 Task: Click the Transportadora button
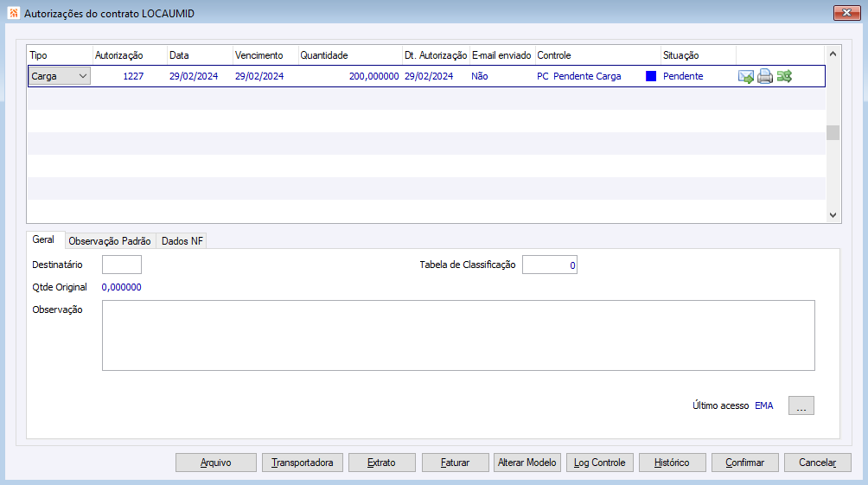coord(303,463)
